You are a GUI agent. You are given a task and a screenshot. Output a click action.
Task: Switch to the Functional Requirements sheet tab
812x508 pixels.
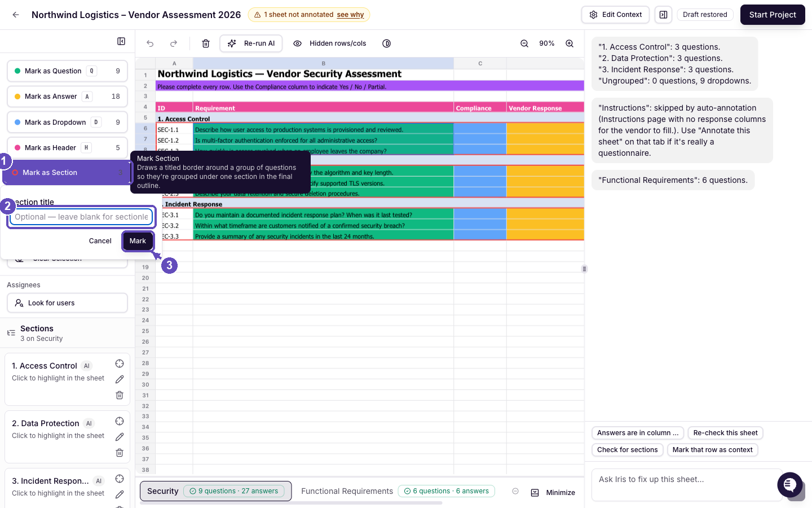click(x=398, y=491)
